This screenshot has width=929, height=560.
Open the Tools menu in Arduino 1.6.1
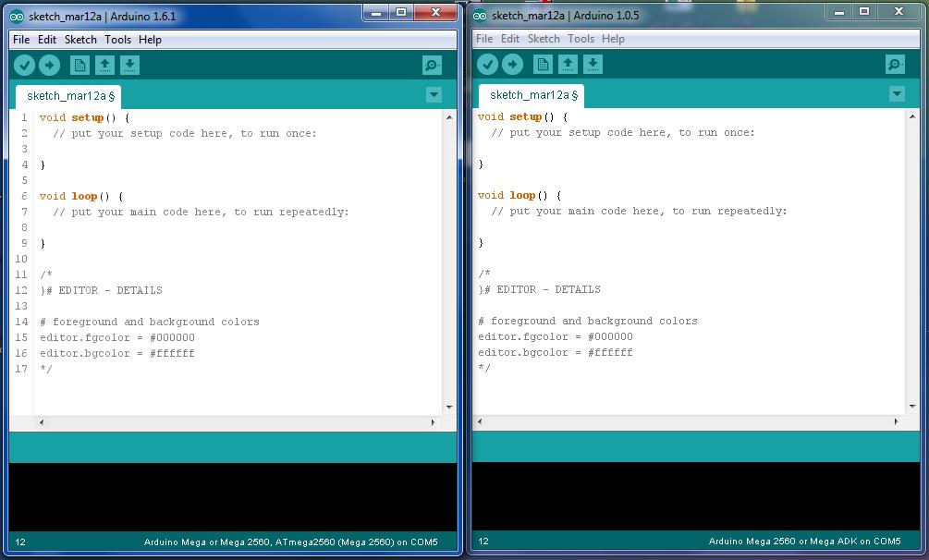click(117, 40)
